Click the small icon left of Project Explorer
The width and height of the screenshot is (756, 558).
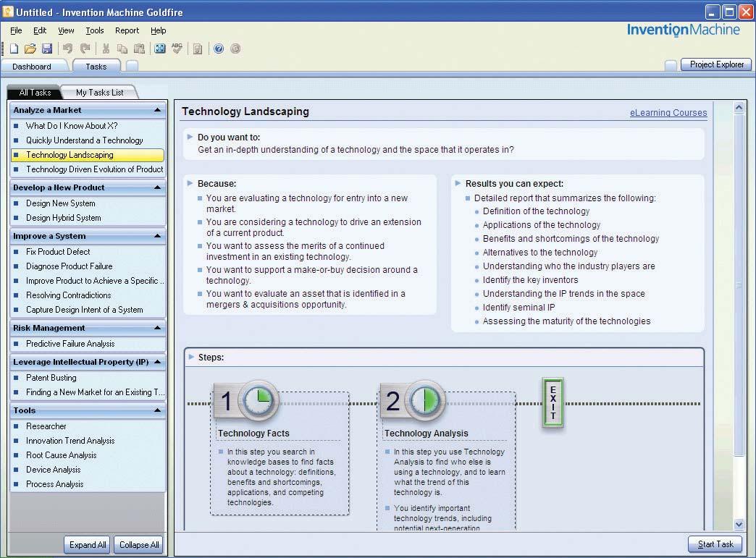click(x=671, y=65)
